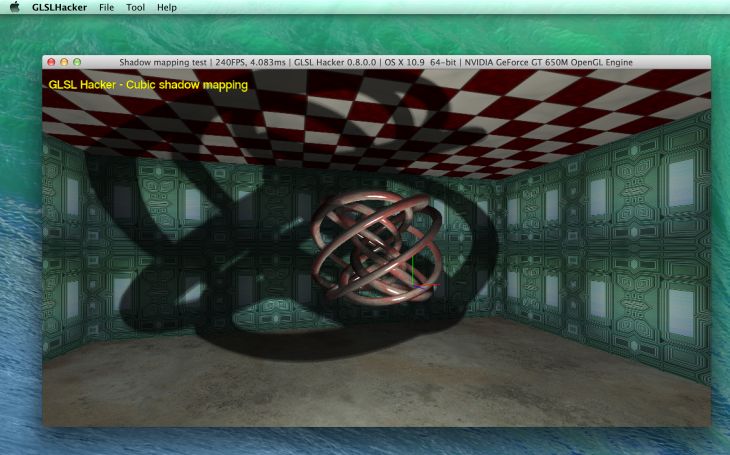Viewport: 730px width, 455px height.
Task: Close the Shadow mapping test window
Action: 51,62
